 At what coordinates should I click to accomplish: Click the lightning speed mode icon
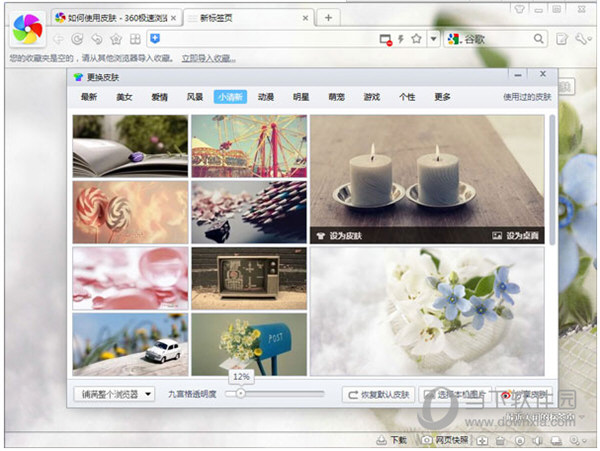401,39
